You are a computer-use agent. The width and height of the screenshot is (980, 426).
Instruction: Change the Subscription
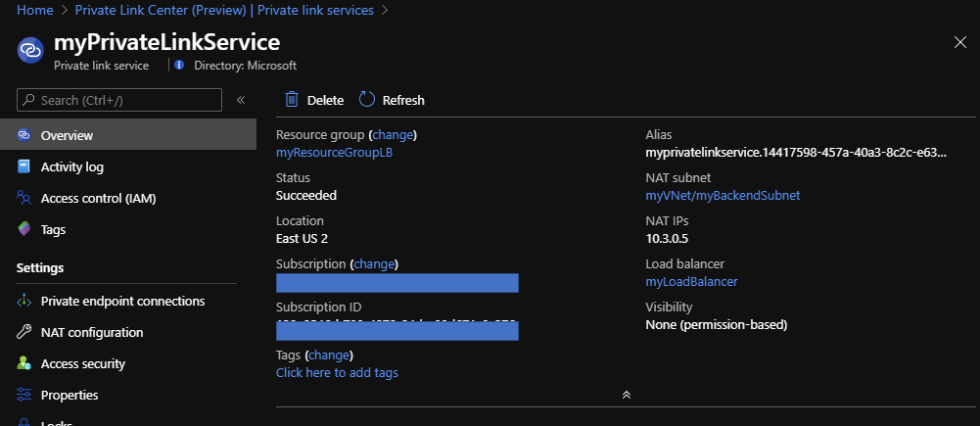click(374, 264)
